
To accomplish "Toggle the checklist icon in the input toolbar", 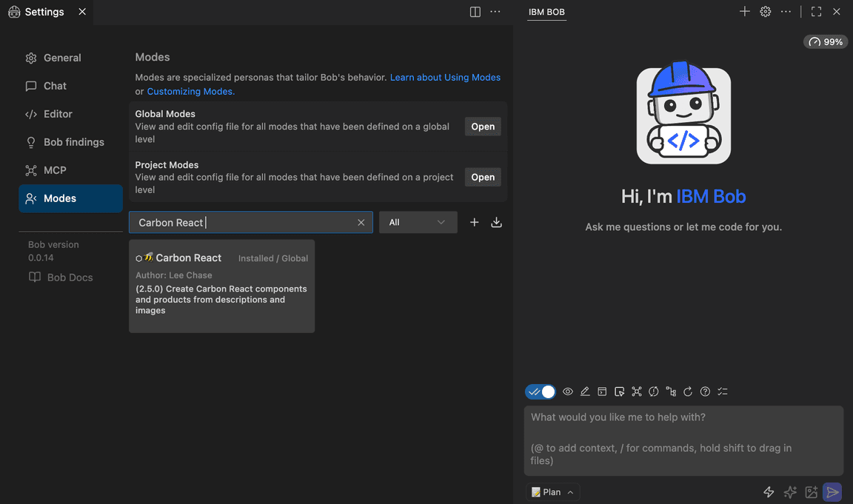I will (x=723, y=391).
